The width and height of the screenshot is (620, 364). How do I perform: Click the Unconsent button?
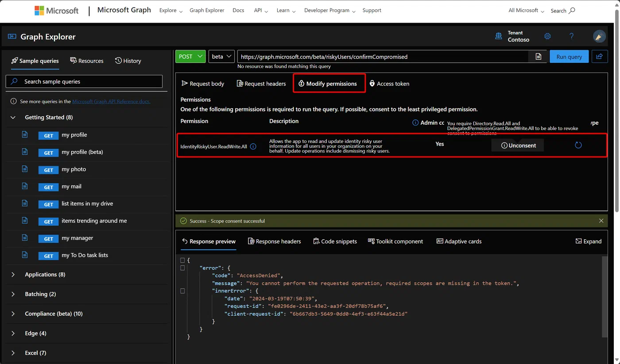518,145
